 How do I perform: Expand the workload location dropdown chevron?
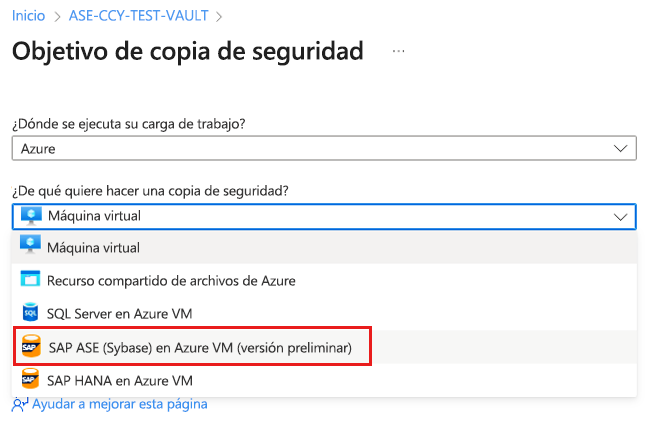click(x=620, y=148)
